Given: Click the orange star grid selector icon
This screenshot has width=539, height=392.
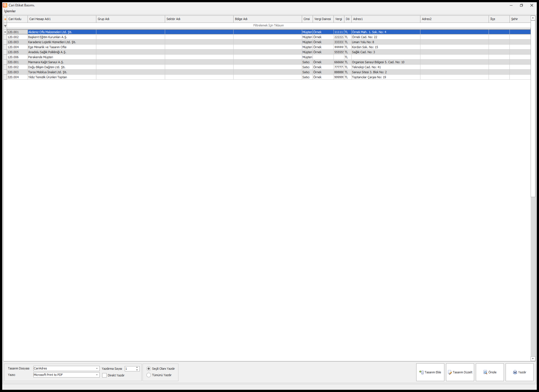Looking at the screenshot, I should 5,19.
